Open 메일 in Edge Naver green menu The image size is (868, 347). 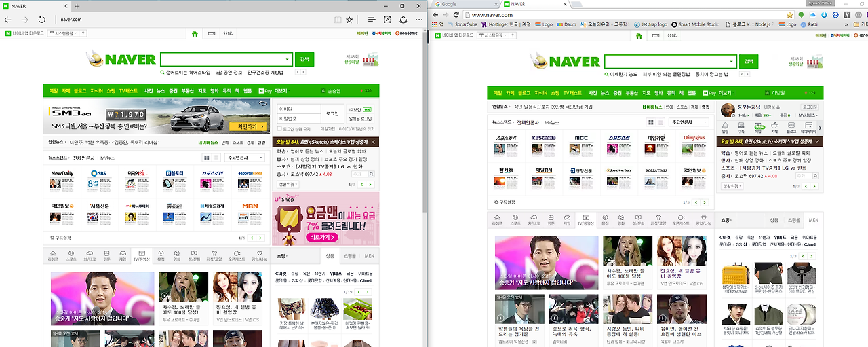pos(54,90)
